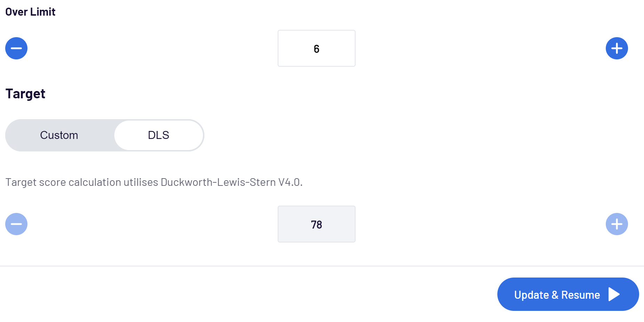Click the Target score field showing 78
This screenshot has width=644, height=322.
coord(316,224)
